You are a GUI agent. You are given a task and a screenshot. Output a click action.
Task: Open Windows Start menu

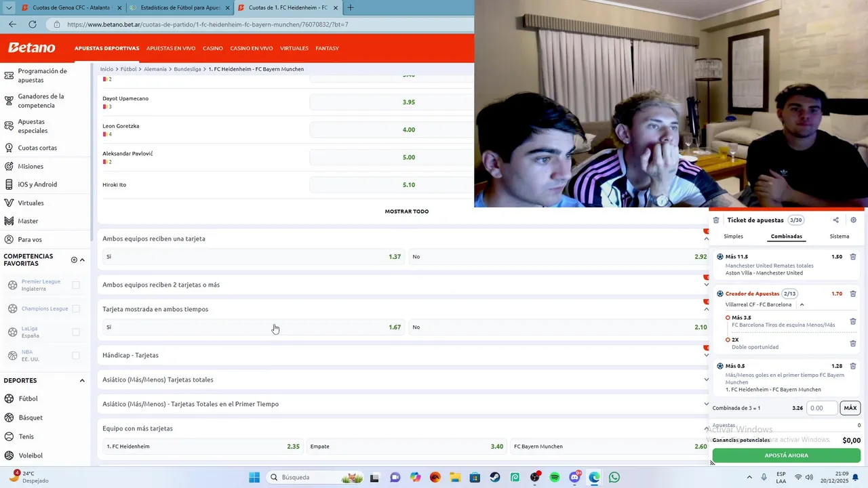tap(254, 477)
